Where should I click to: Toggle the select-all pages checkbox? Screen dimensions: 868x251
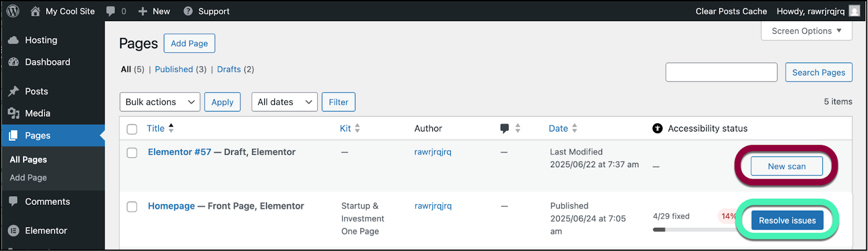tap(132, 129)
